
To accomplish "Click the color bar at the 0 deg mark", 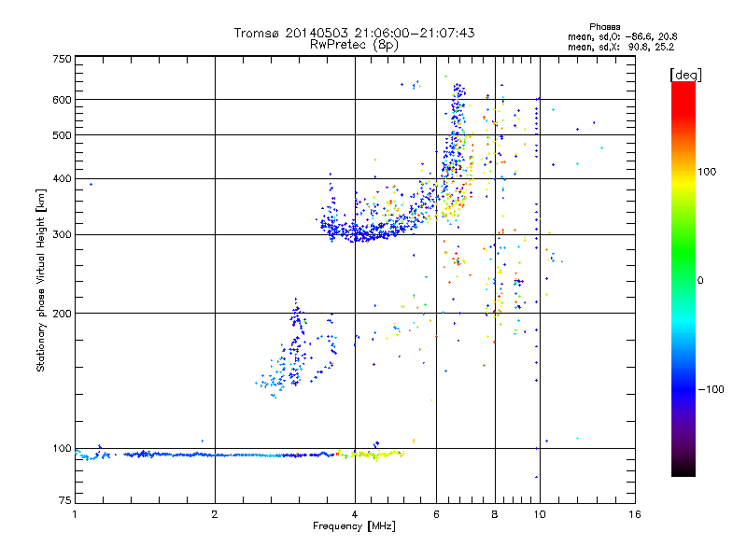I will (684, 281).
